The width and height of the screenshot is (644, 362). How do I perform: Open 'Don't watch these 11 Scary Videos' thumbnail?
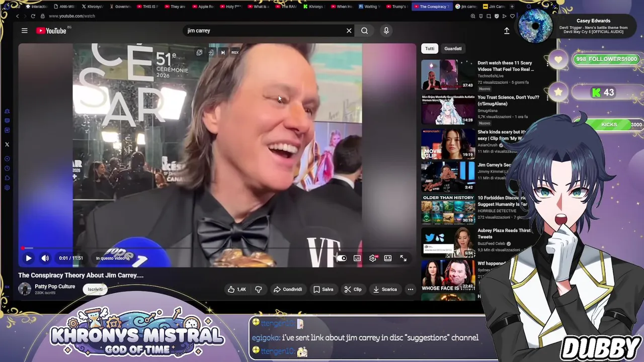(448, 74)
